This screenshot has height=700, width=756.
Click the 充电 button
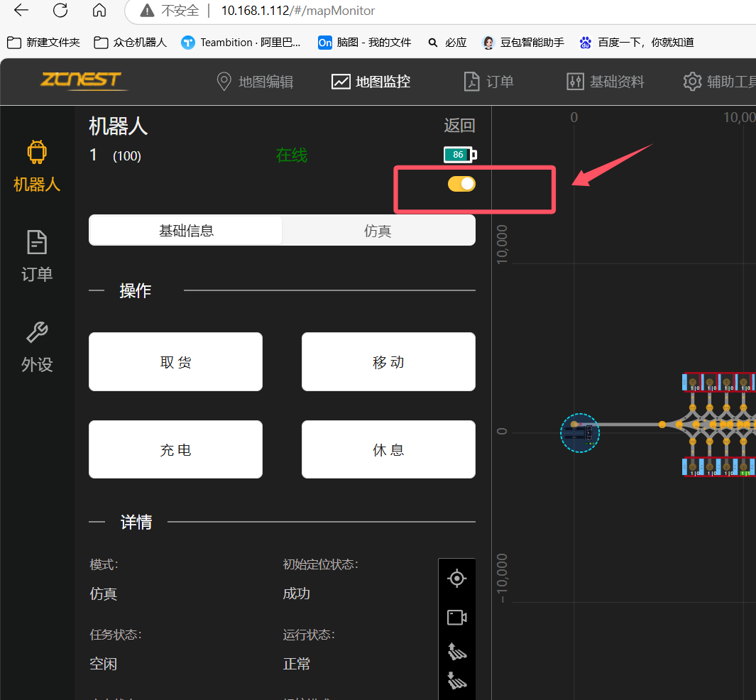[175, 449]
